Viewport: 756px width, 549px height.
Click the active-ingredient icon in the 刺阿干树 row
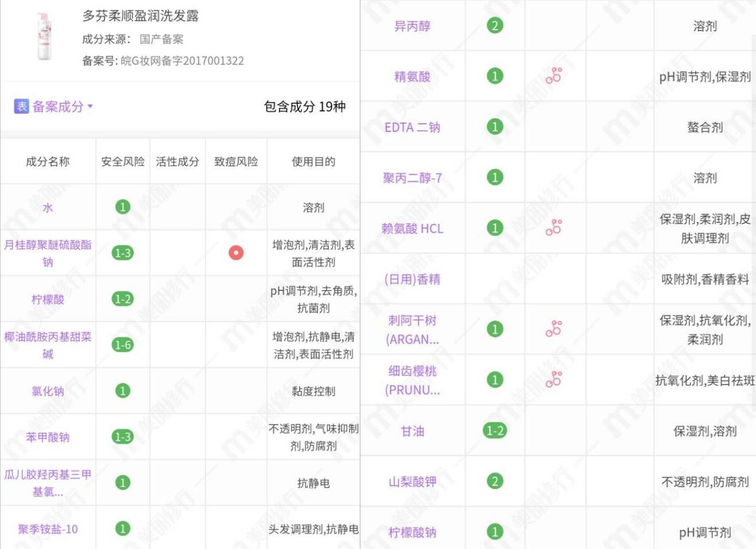point(554,329)
